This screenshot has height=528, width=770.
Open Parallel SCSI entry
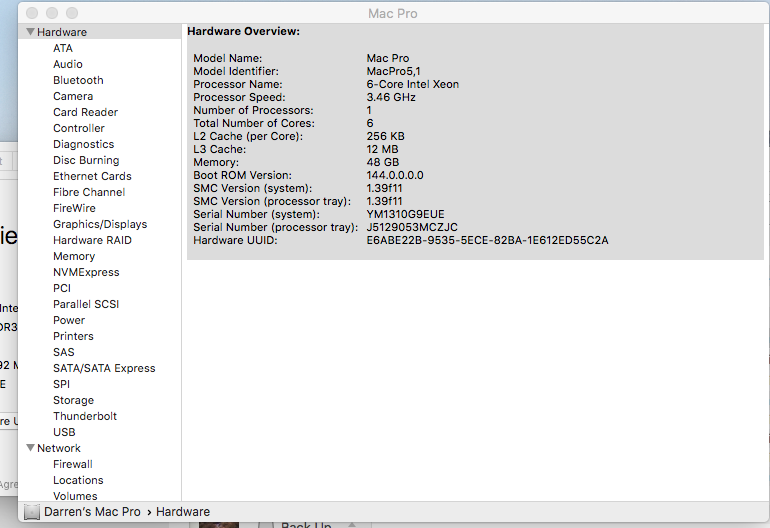pyautogui.click(x=86, y=304)
